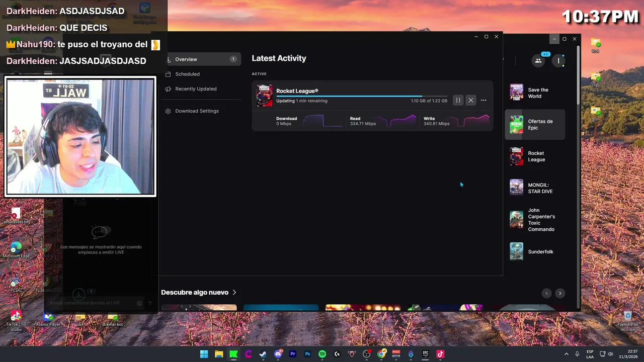Image resolution: width=644 pixels, height=362 pixels.
Task: Click the Latest Activity heading
Action: tap(279, 58)
